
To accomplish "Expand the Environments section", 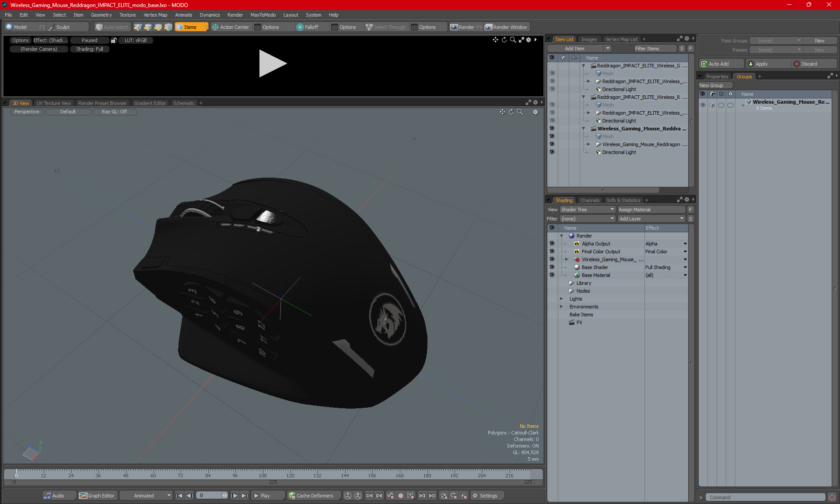I will click(x=562, y=307).
